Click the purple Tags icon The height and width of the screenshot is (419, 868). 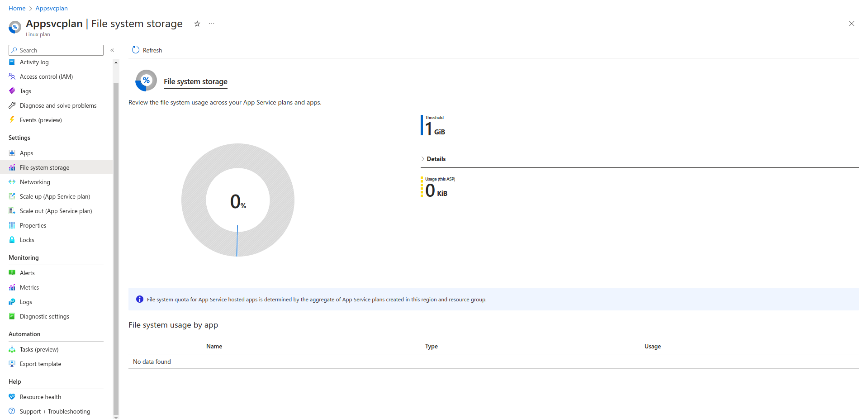(x=12, y=91)
